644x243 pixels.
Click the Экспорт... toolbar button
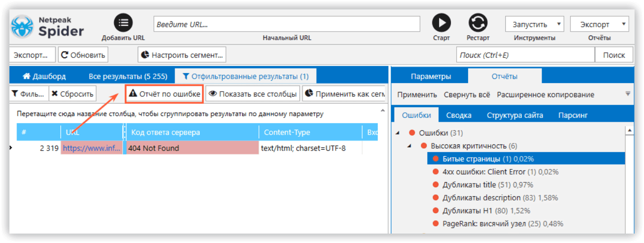point(32,55)
